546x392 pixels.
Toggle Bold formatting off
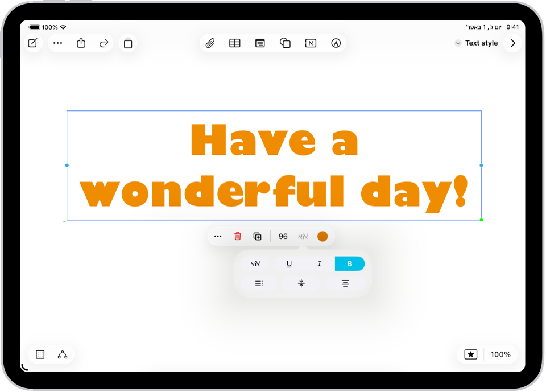tap(350, 264)
